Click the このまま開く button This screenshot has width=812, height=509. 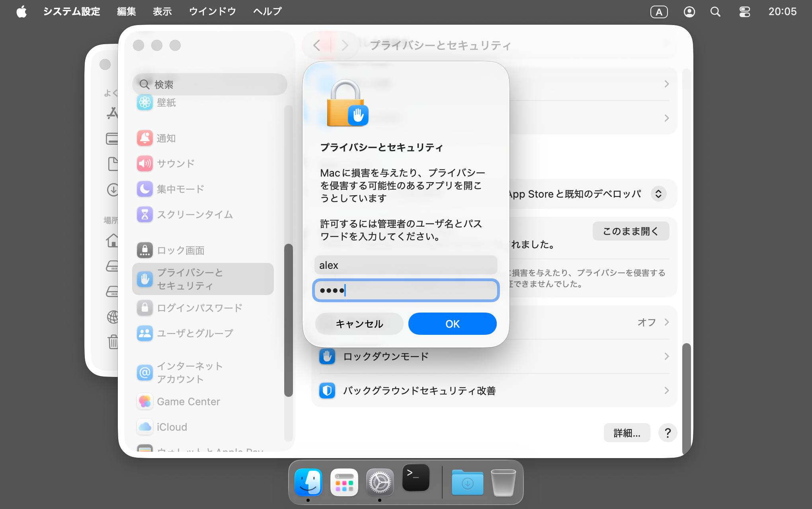630,231
